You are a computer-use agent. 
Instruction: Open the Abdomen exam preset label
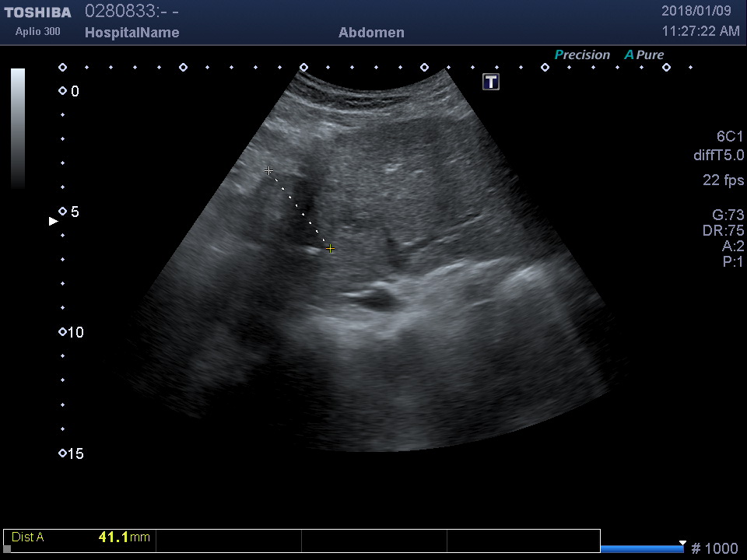pos(371,33)
